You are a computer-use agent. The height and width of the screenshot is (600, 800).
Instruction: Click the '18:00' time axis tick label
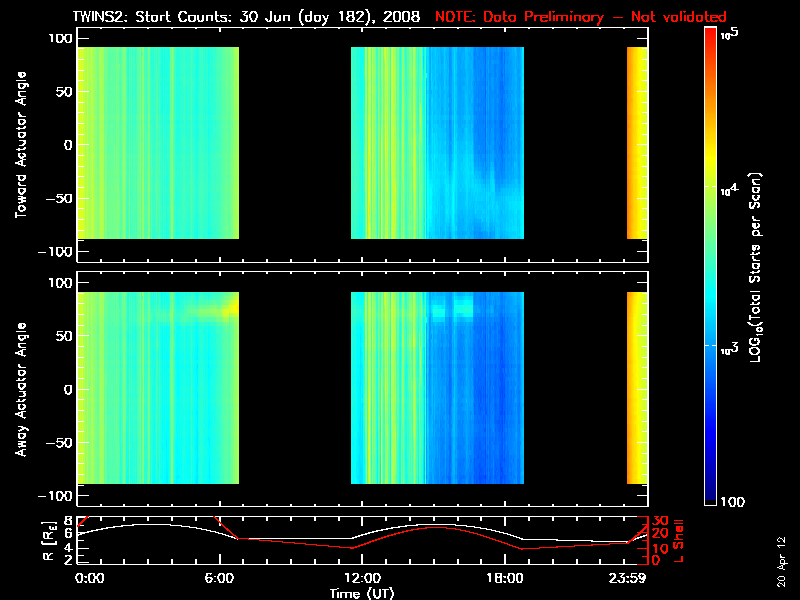(x=505, y=579)
